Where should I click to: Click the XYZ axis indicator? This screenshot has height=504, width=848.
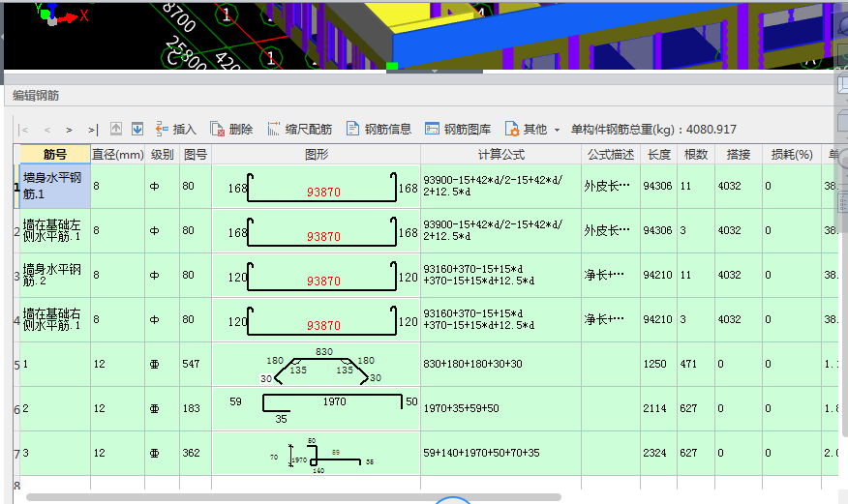click(x=61, y=15)
